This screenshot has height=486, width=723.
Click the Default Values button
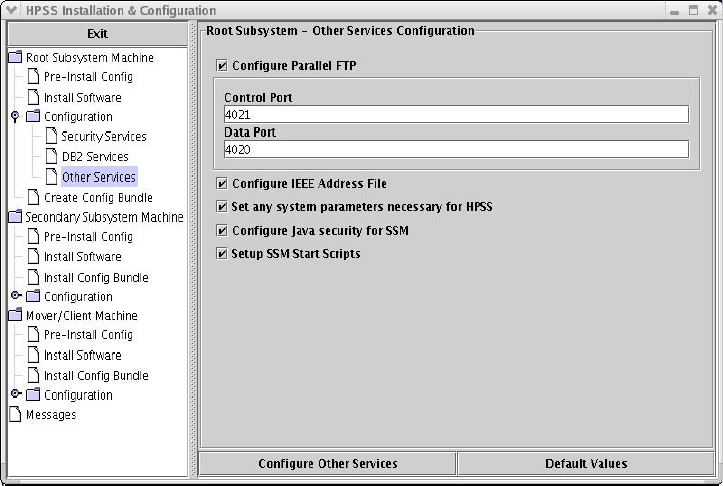[x=586, y=464]
